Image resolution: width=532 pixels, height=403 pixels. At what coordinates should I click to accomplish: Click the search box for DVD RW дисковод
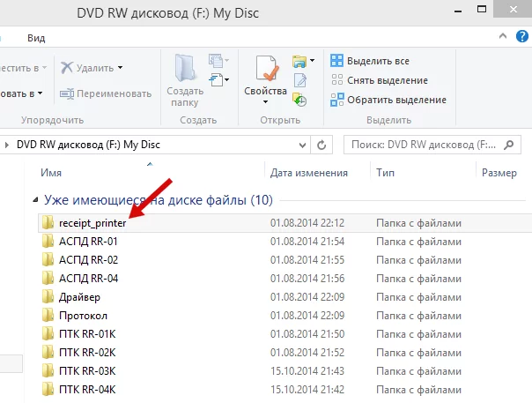tap(432, 146)
